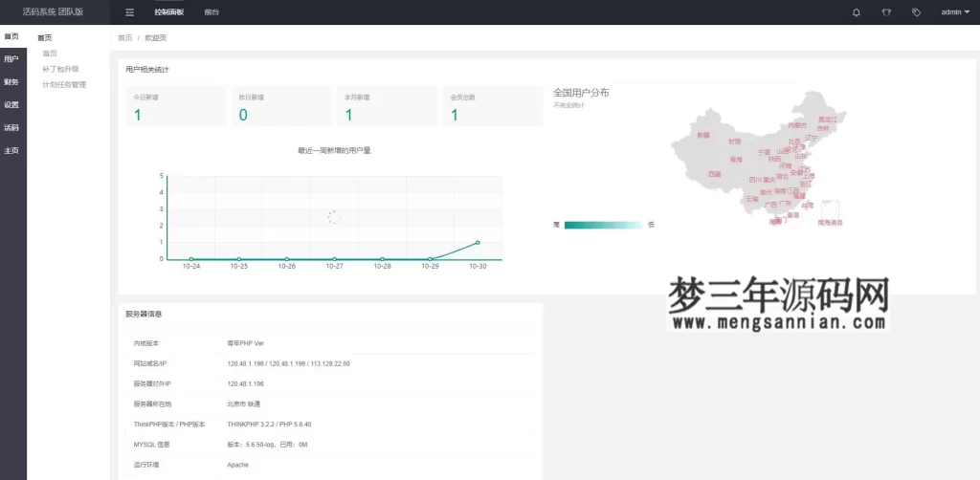Click the 今日新增 statistic card
980x480 pixels.
[x=176, y=106]
